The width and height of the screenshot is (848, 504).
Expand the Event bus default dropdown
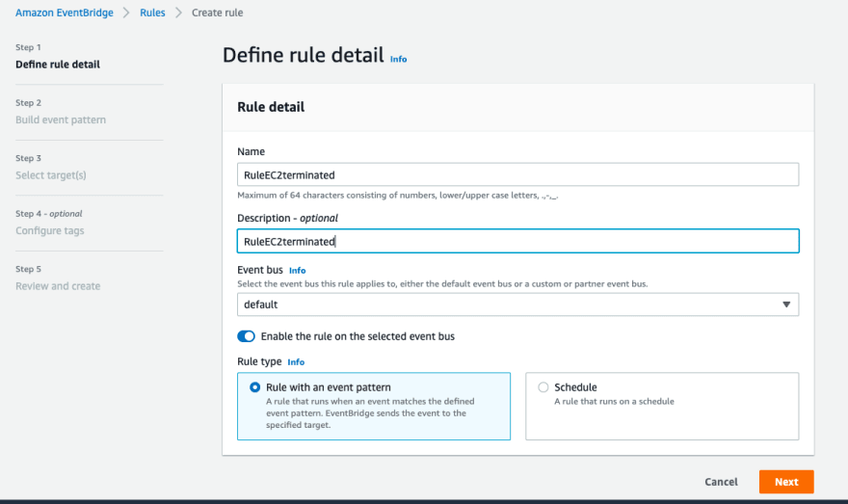point(517,305)
